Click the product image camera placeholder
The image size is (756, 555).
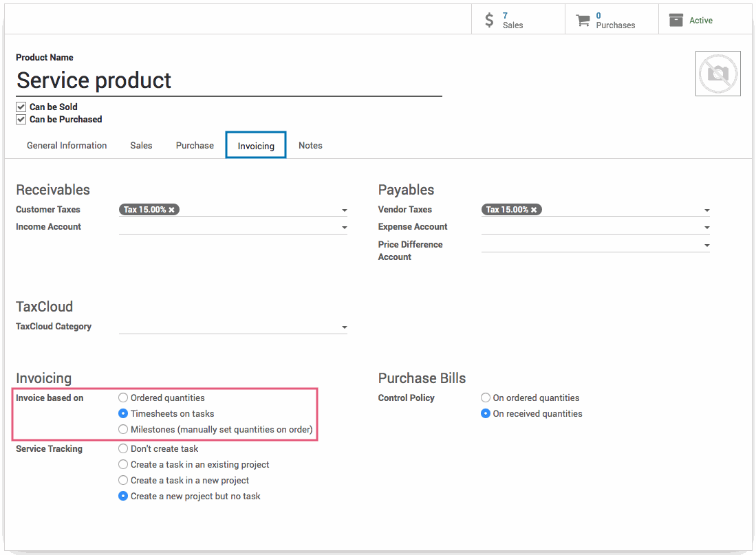(x=718, y=74)
